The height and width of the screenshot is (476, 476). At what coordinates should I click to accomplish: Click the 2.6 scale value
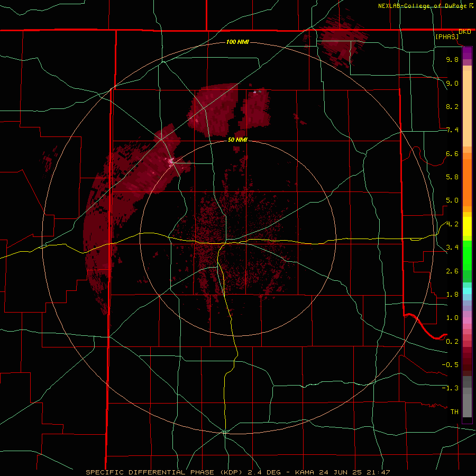tap(452, 271)
